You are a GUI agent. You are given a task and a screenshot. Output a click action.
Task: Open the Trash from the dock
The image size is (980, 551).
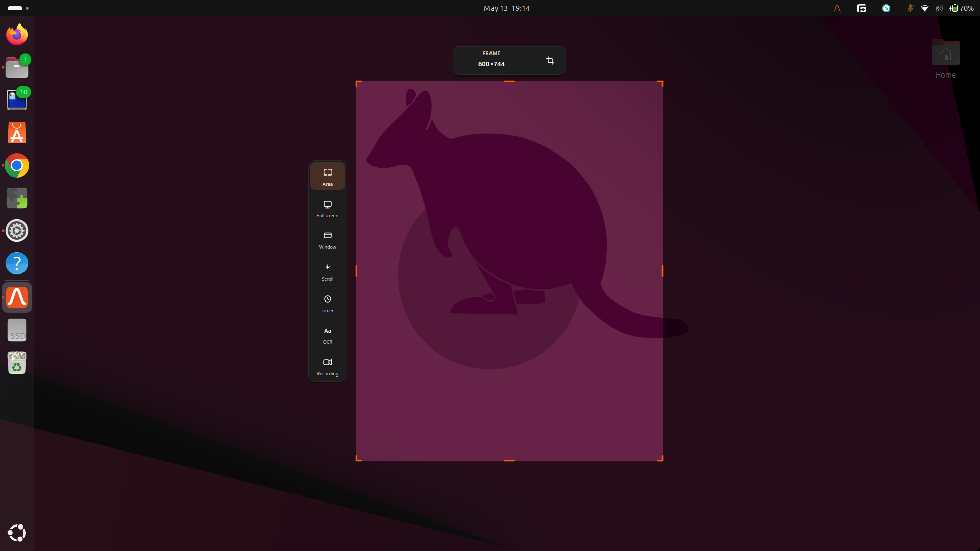coord(17,363)
